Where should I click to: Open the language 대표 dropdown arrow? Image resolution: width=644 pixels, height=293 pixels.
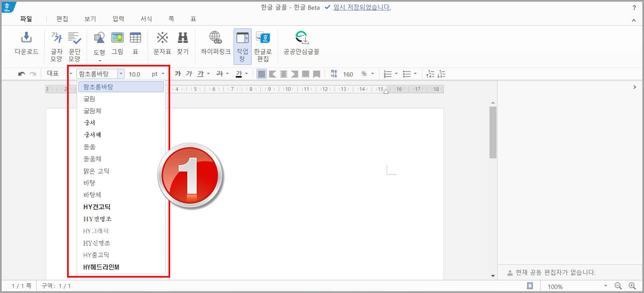[71, 74]
